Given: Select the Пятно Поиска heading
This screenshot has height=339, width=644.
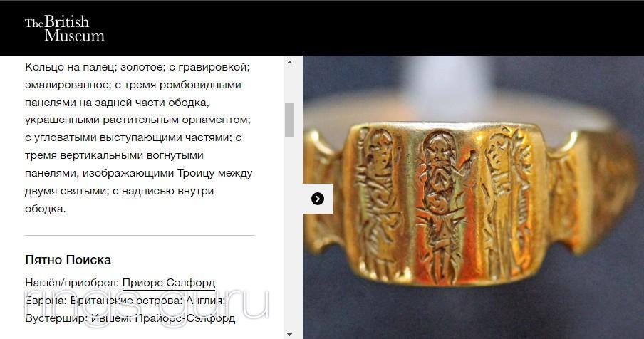Looking at the screenshot, I should pyautogui.click(x=68, y=260).
